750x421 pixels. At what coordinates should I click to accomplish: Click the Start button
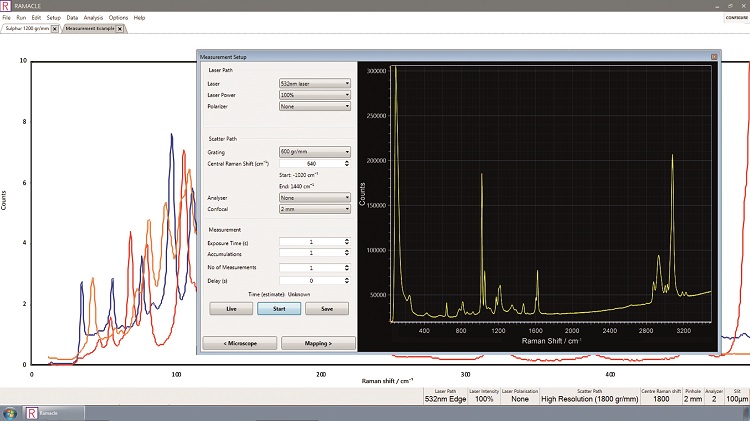point(279,309)
